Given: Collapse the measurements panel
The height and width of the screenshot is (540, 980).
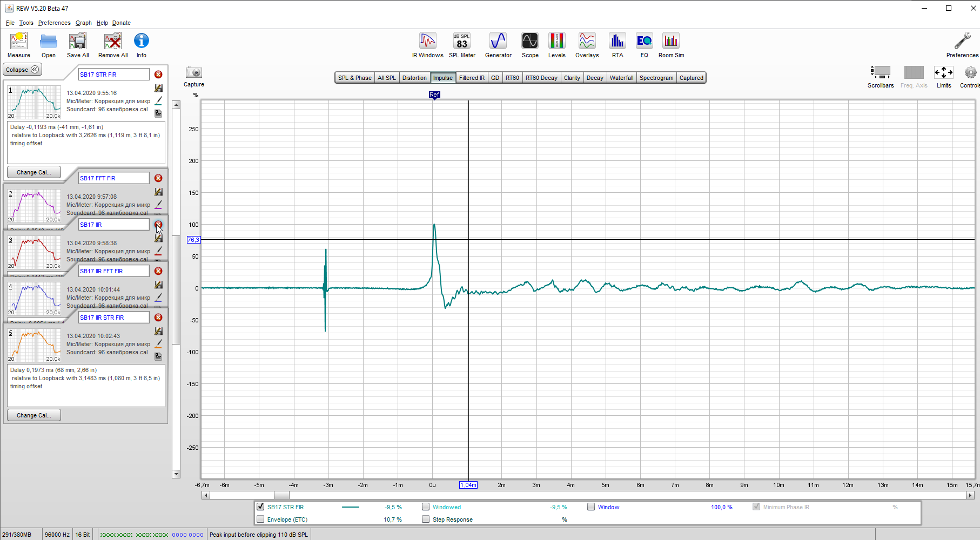Looking at the screenshot, I should [22, 70].
